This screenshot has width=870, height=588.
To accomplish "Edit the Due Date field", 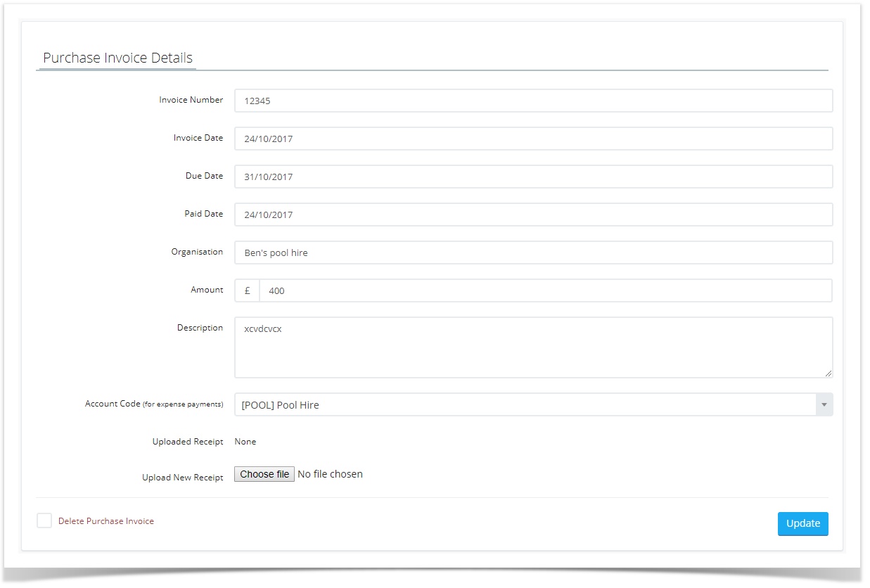I will click(x=533, y=177).
